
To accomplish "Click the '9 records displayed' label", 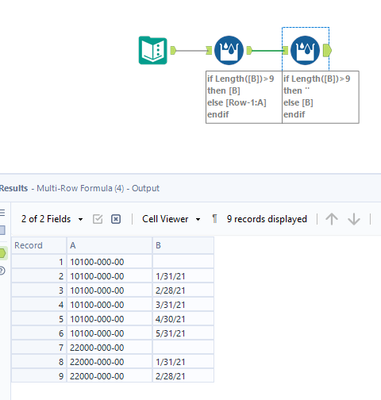I will click(x=267, y=219).
